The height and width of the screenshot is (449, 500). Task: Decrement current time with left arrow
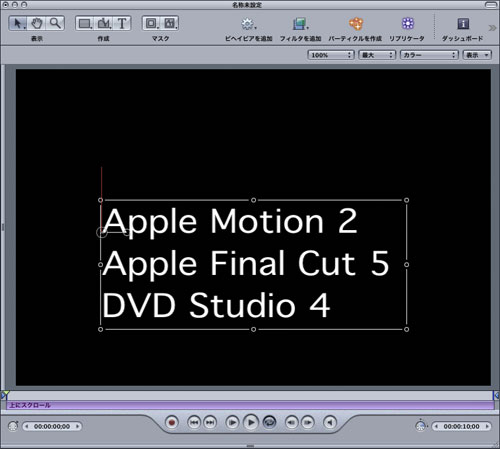[27, 426]
